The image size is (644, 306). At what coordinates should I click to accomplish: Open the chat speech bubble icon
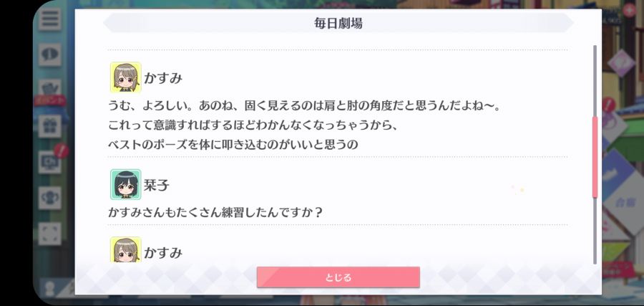coord(50,54)
